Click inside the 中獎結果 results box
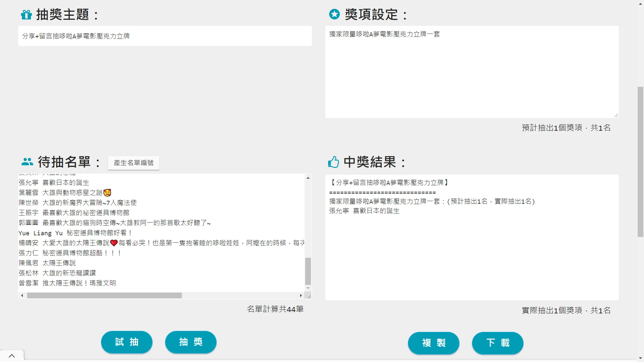 point(472,237)
